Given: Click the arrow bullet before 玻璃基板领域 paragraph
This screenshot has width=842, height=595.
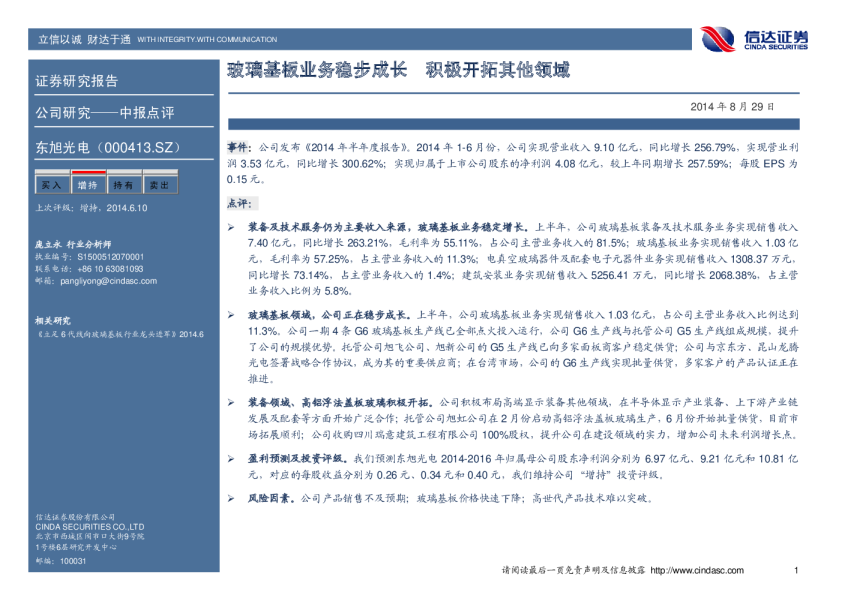Looking at the screenshot, I should [x=231, y=314].
